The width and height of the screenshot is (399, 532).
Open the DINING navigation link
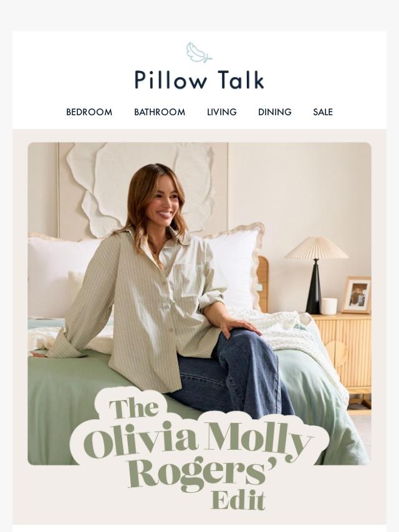pyautogui.click(x=275, y=112)
